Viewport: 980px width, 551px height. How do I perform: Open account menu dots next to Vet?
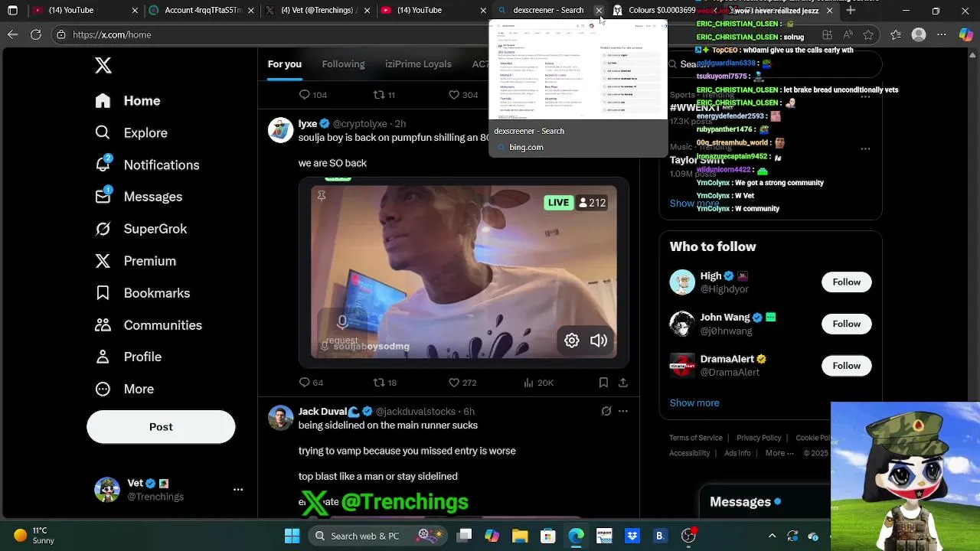[x=238, y=489]
